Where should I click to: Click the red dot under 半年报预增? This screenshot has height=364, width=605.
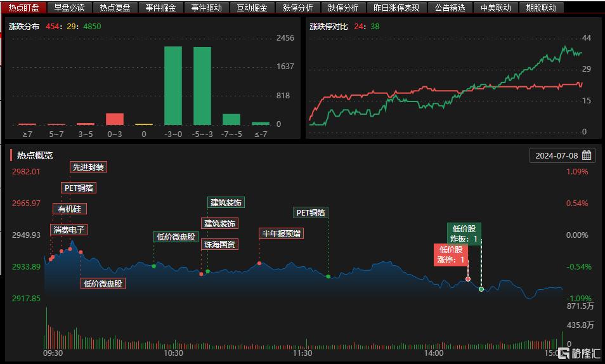(x=259, y=263)
